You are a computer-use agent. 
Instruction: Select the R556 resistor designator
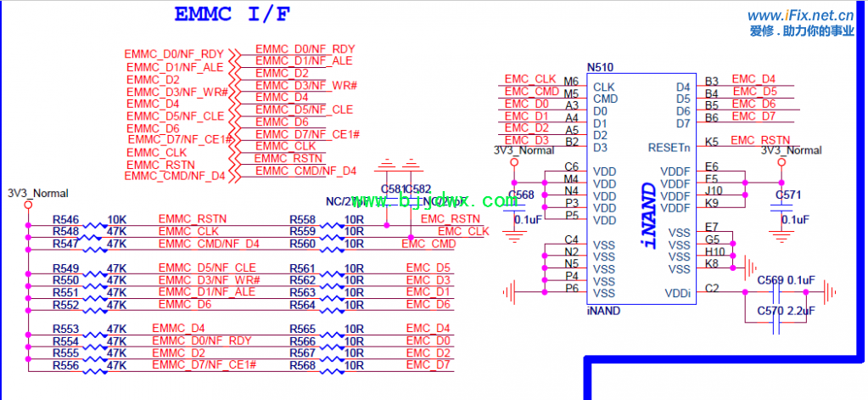coord(65,365)
